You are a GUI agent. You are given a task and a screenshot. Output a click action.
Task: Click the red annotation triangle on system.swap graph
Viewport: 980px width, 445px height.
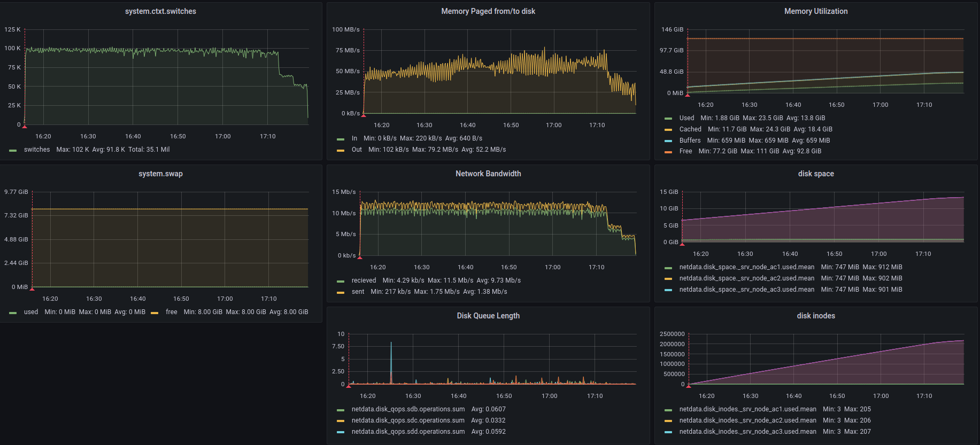click(32, 288)
